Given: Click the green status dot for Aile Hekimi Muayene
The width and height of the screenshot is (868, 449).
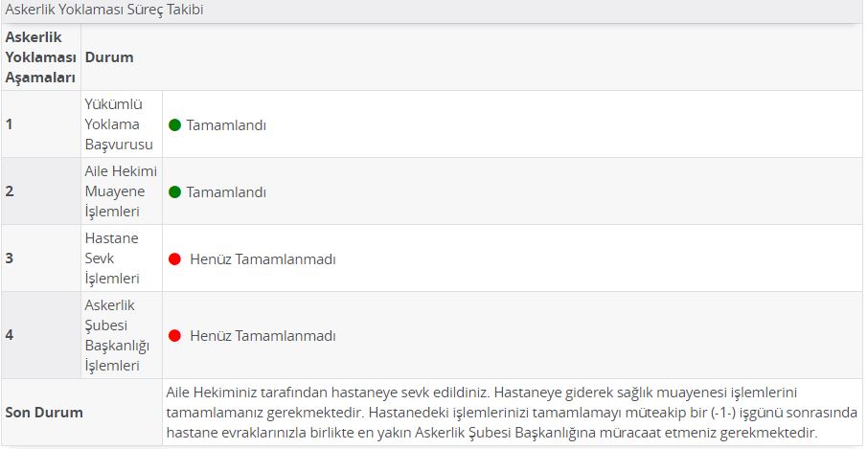Looking at the screenshot, I should [x=175, y=191].
